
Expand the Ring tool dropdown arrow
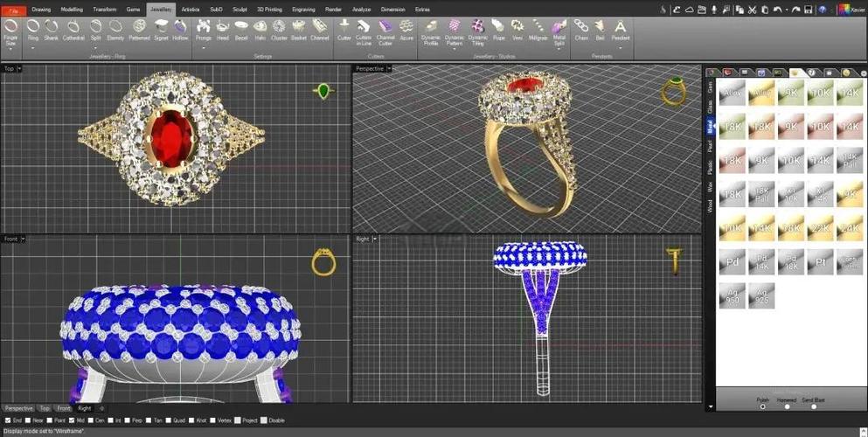(x=32, y=48)
